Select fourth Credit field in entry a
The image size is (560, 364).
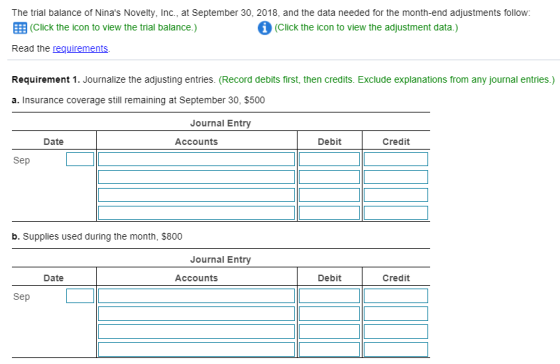pos(396,213)
